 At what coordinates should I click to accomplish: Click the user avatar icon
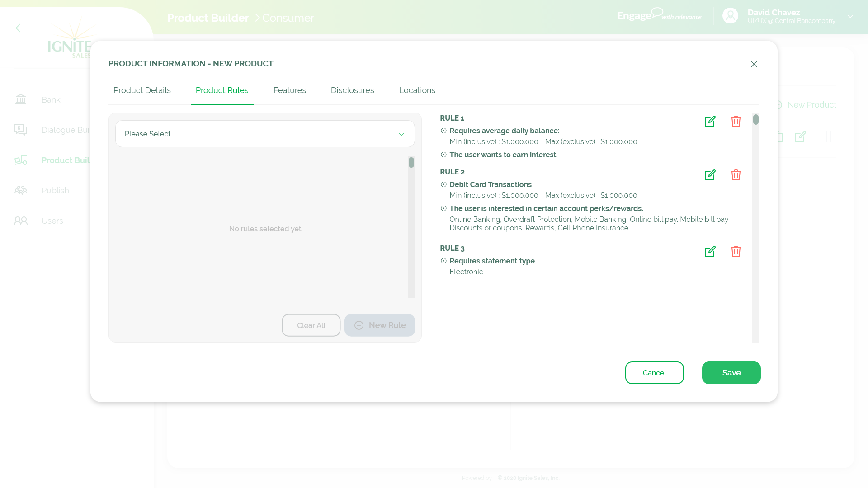click(730, 16)
